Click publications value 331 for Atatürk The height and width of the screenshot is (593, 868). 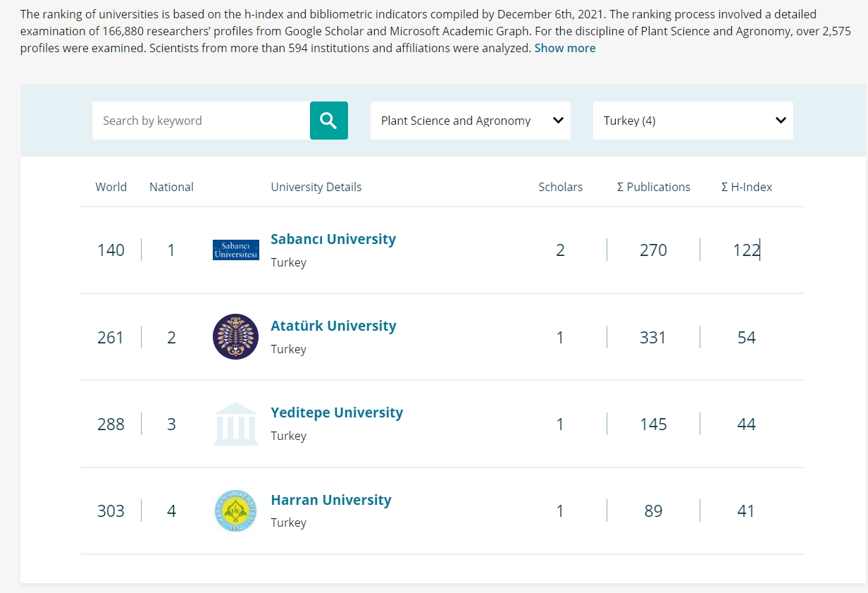[653, 338]
